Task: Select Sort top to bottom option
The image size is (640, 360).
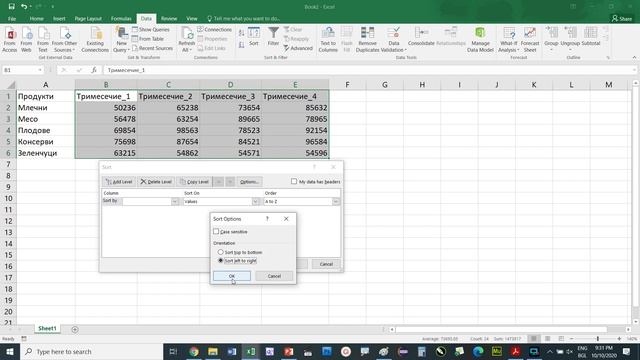Action: click(220, 252)
